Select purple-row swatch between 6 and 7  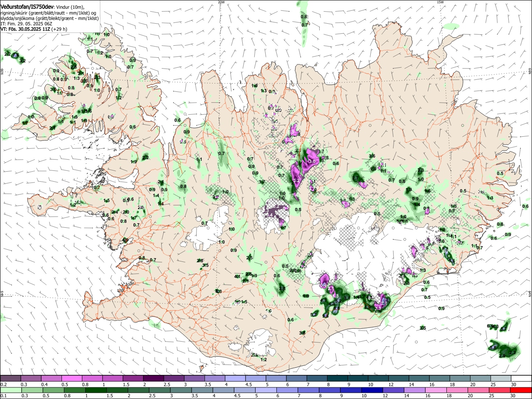click(296, 379)
